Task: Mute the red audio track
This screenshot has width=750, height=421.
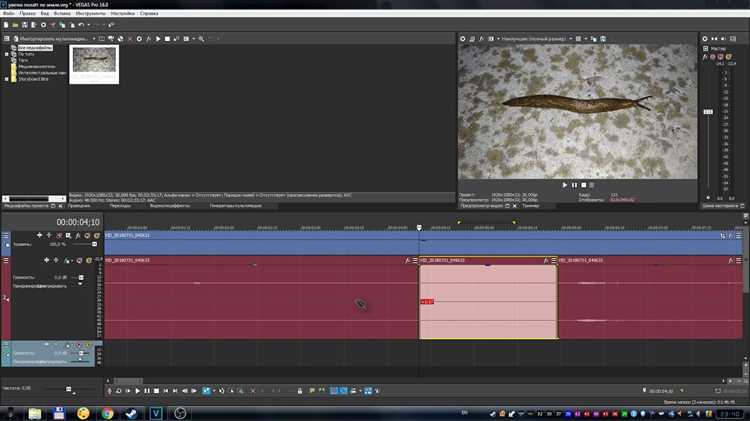Action: [x=79, y=261]
